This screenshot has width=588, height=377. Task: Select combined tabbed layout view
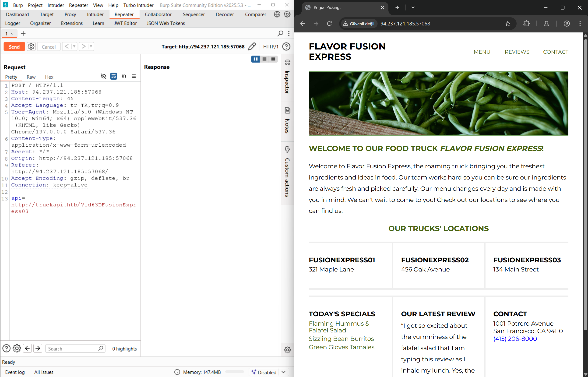(273, 59)
